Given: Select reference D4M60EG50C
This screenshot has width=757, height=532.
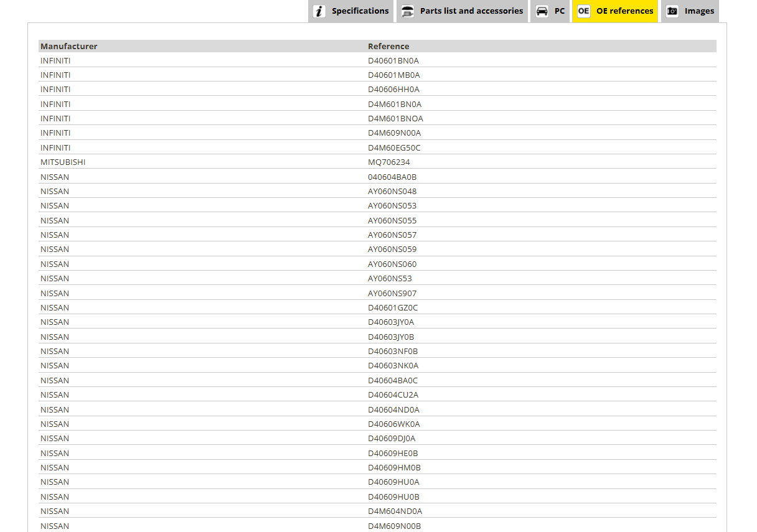Looking at the screenshot, I should coord(394,147).
